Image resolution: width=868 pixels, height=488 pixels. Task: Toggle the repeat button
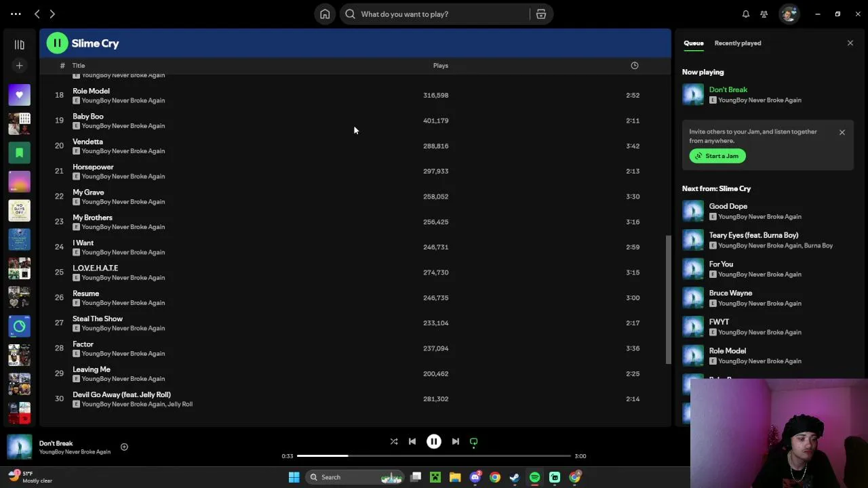(x=474, y=442)
